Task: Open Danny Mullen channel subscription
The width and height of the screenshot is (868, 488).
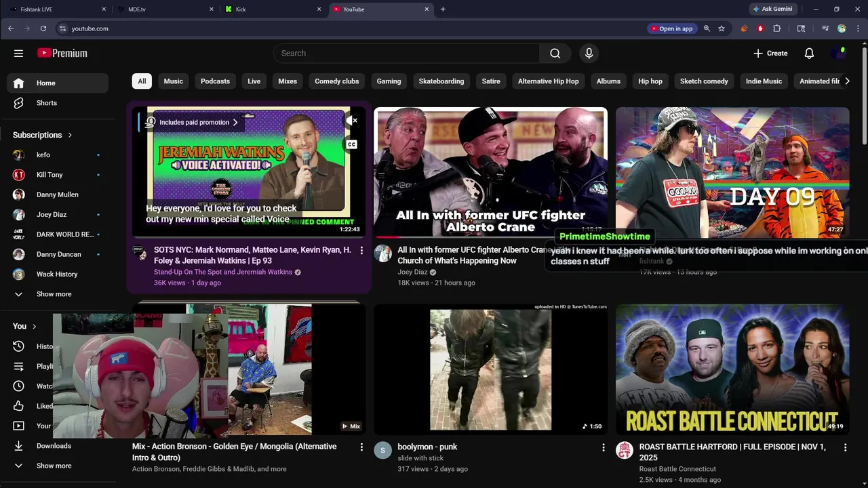Action: tap(58, 195)
